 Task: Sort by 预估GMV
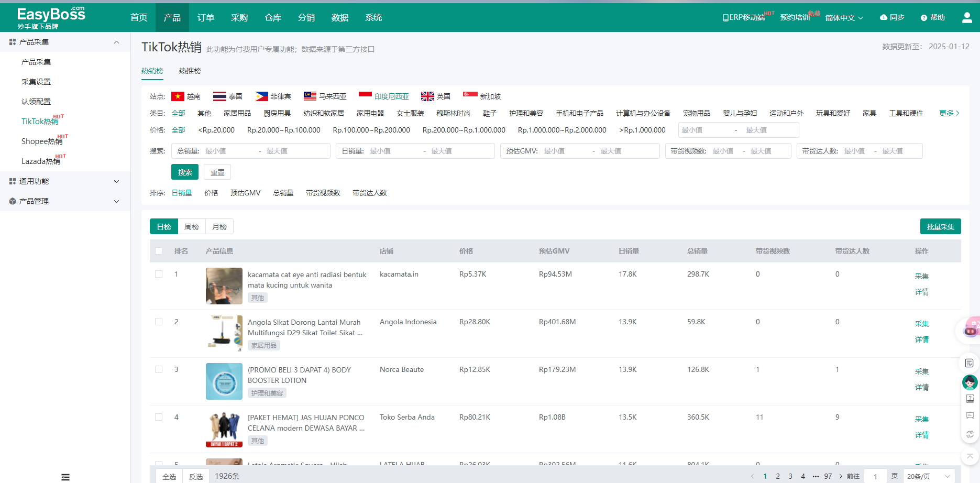[x=245, y=193]
